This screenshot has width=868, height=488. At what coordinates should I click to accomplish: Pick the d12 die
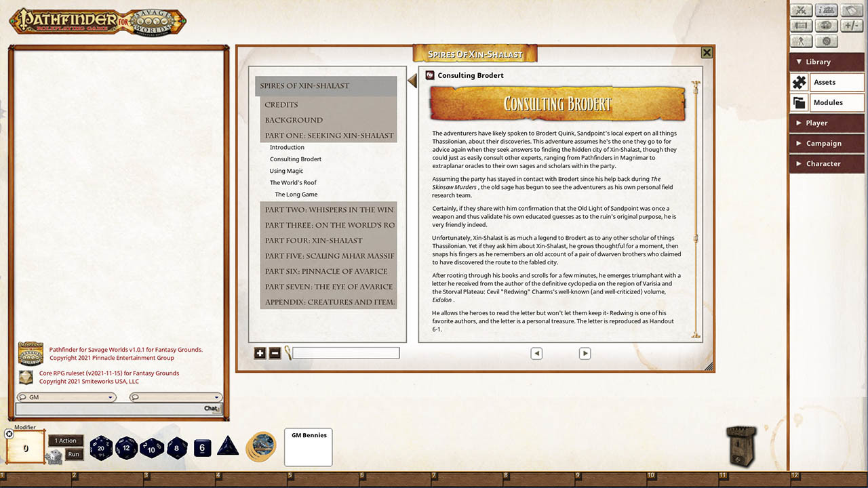tap(126, 447)
